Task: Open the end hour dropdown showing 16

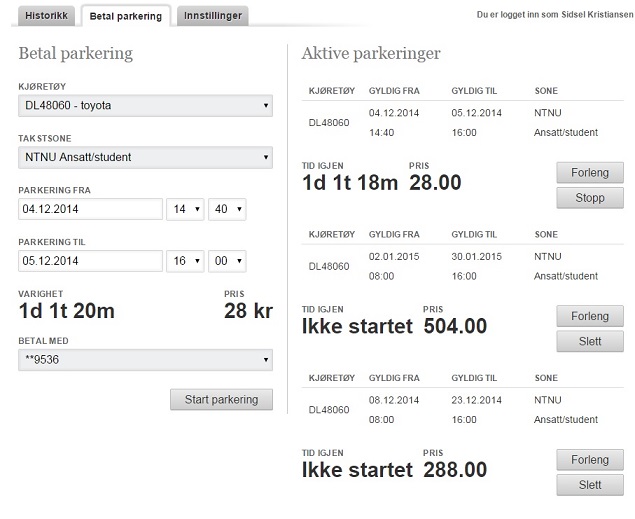Action: (185, 261)
